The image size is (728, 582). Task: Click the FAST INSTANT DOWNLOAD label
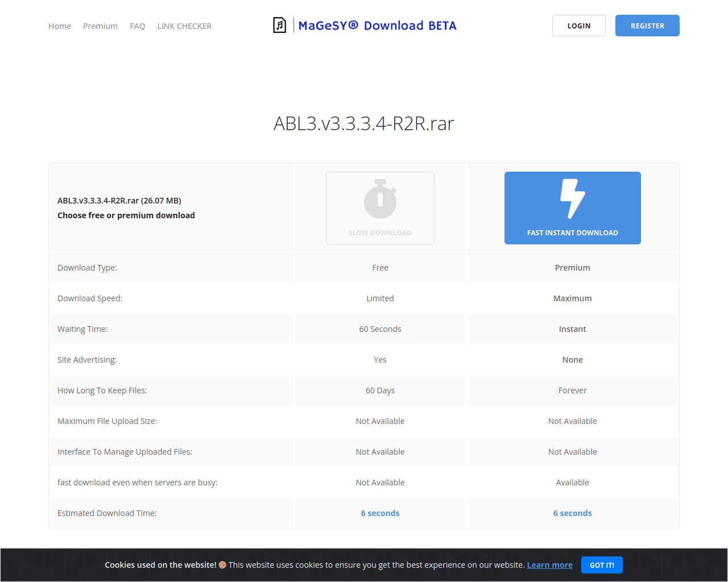point(573,233)
